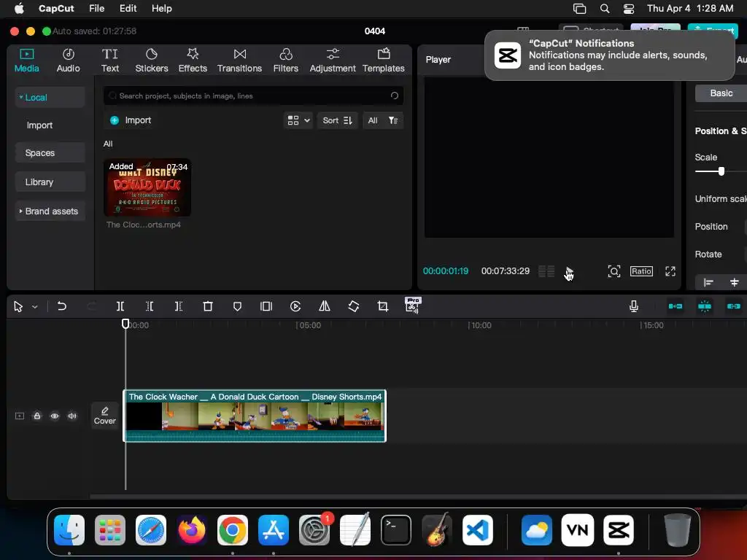
Task: Open the selection tool mode dropdown
Action: [x=35, y=307]
